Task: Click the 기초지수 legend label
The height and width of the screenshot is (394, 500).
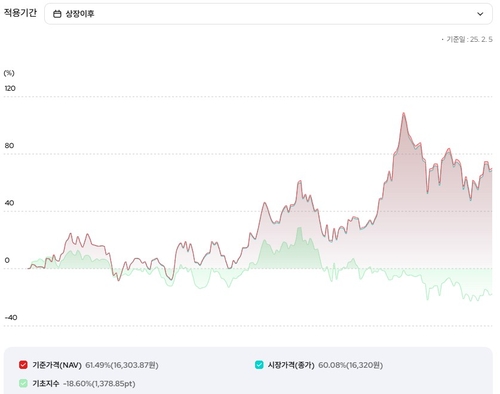Action: coord(46,384)
